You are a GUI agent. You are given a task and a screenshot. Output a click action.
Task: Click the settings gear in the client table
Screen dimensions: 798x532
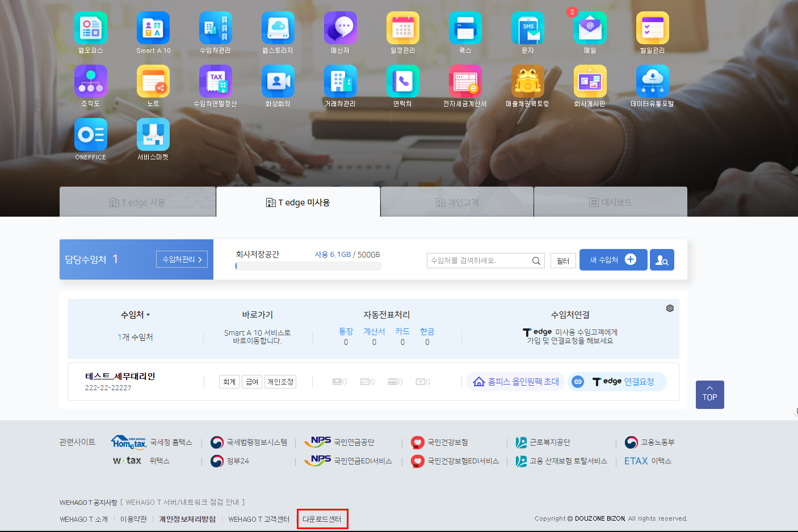coord(670,308)
